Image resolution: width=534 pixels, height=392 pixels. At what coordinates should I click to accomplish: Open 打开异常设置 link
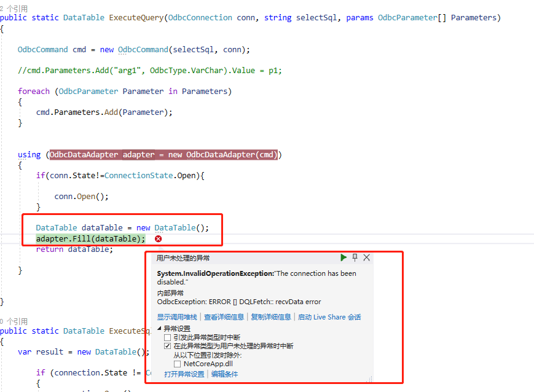[x=184, y=374]
